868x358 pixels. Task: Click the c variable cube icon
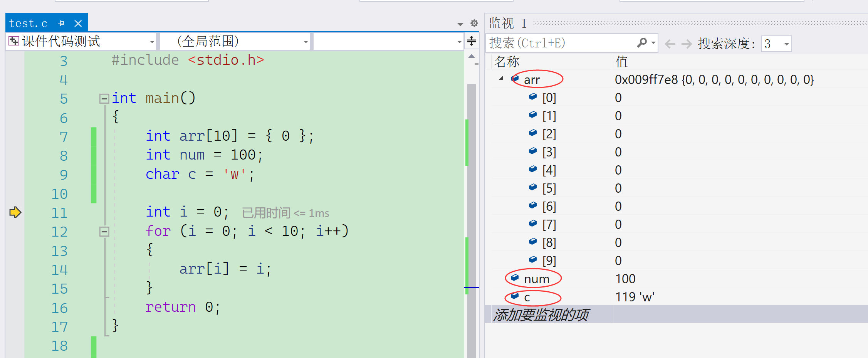tap(515, 296)
